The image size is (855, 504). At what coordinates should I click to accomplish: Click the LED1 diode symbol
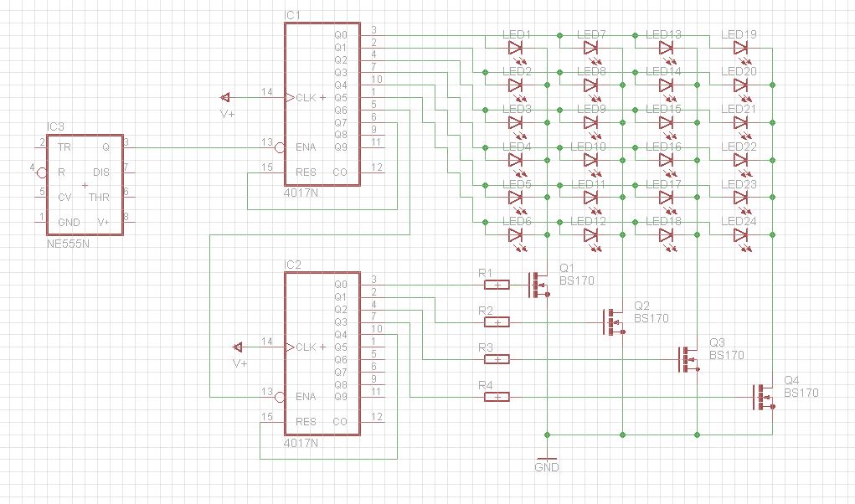point(516,49)
